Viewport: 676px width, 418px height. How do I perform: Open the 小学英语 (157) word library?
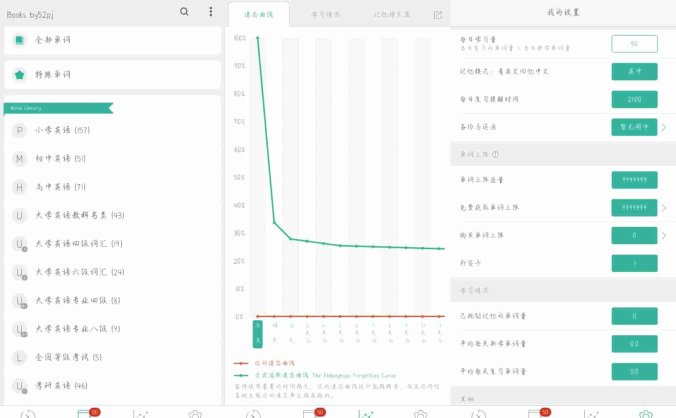[113, 130]
